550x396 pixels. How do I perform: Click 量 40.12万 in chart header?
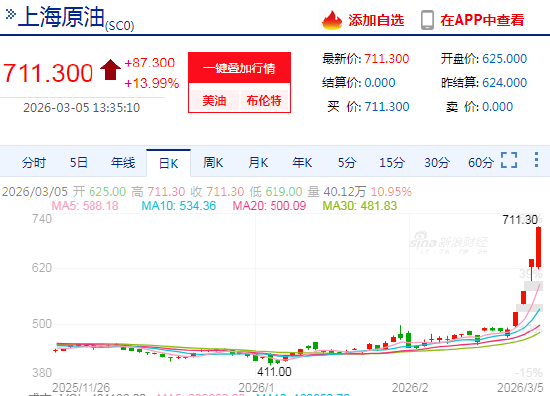pyautogui.click(x=337, y=192)
